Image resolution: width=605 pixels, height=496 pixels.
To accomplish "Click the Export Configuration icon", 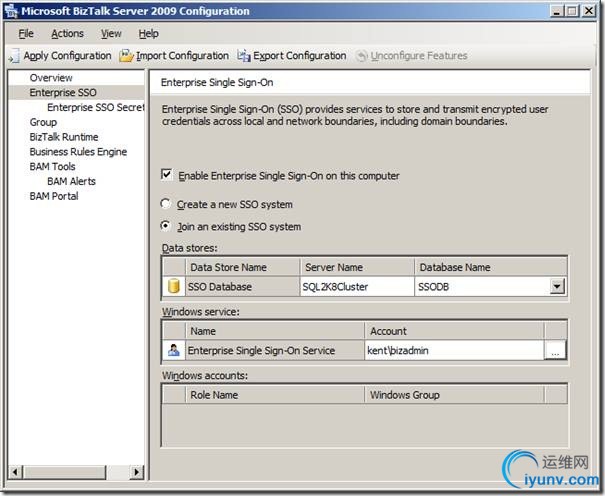I will 244,56.
